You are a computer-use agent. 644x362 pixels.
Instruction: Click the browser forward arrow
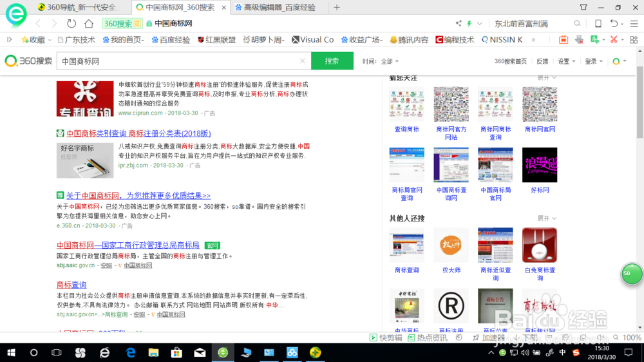54,23
